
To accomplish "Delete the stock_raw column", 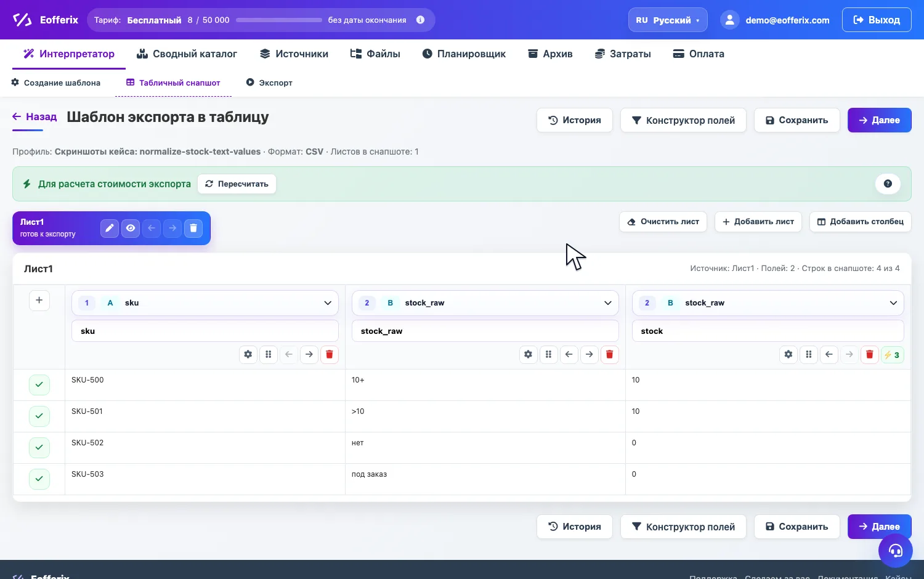I will (610, 354).
